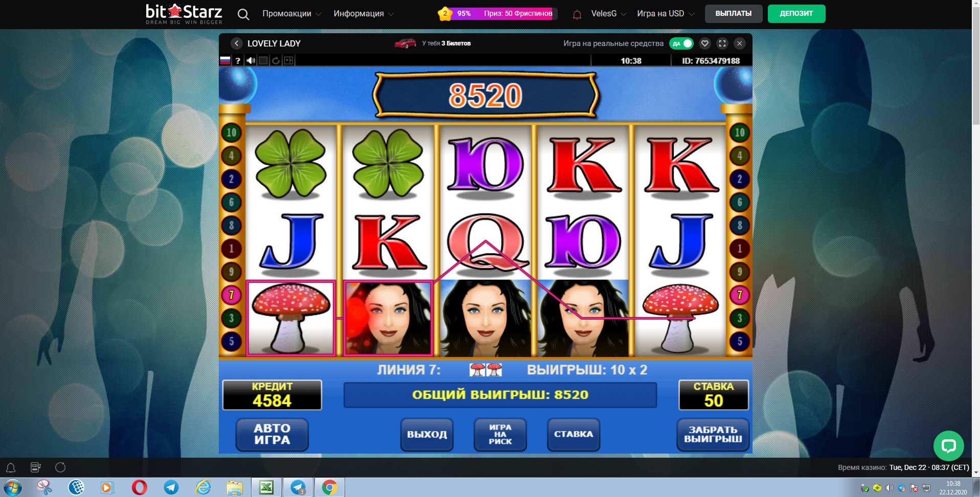
Task: Expand the Промоакции dropdown menu
Action: (291, 14)
